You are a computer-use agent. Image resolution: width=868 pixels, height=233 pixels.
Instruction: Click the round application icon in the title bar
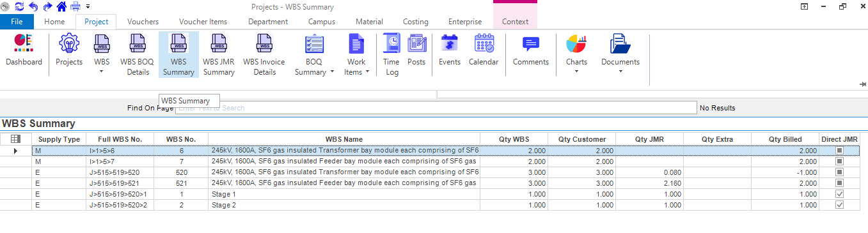pos(5,6)
